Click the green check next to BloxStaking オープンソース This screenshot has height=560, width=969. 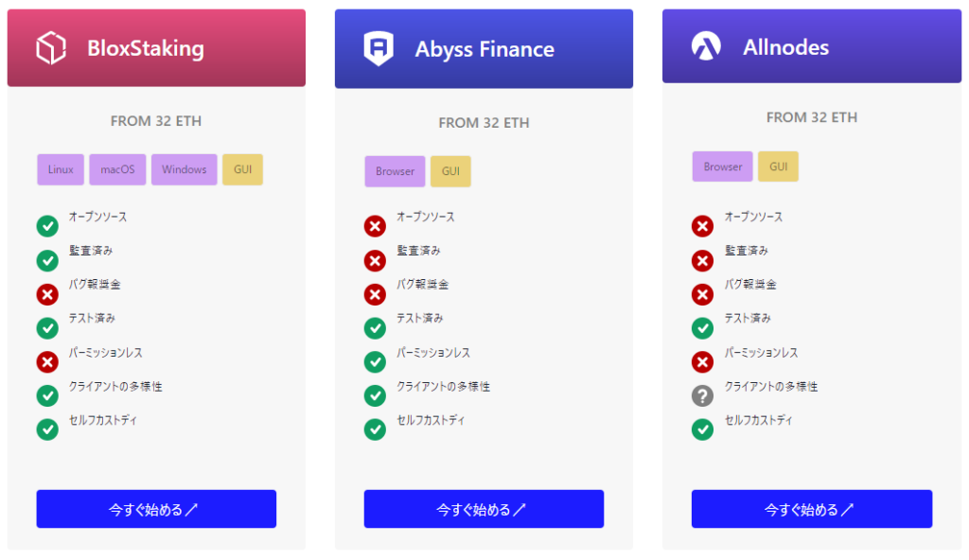point(47,226)
